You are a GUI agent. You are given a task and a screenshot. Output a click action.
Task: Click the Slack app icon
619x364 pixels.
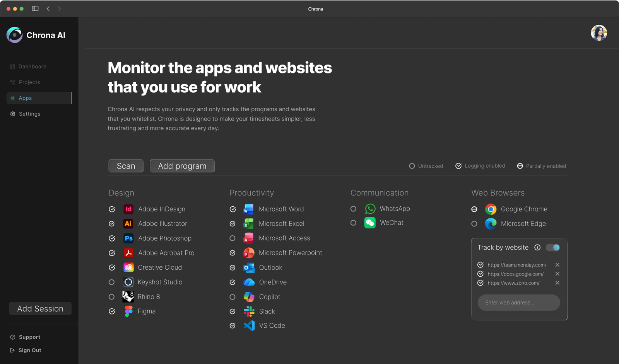pos(249,311)
